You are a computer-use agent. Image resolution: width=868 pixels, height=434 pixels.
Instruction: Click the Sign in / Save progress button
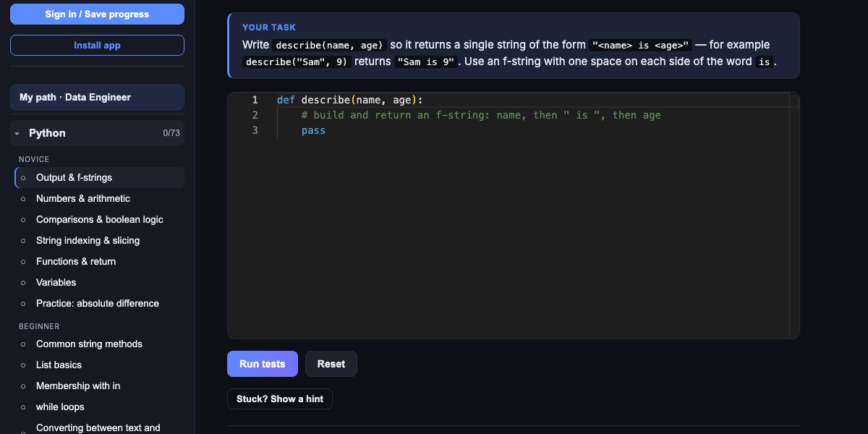pyautogui.click(x=97, y=14)
